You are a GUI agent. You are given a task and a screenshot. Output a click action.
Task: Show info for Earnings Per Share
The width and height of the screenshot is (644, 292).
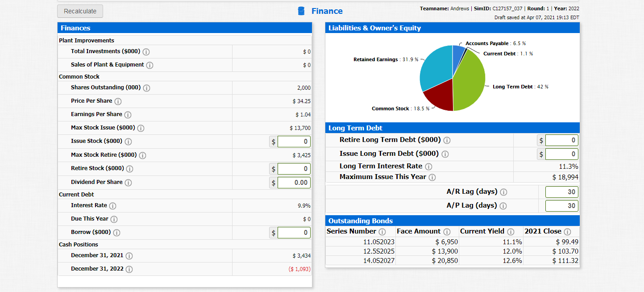128,115
